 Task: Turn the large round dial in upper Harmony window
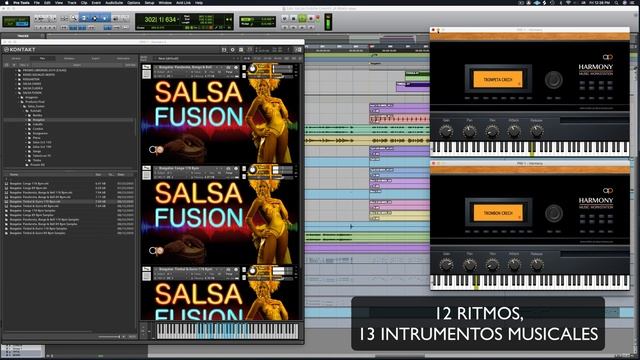[553, 80]
